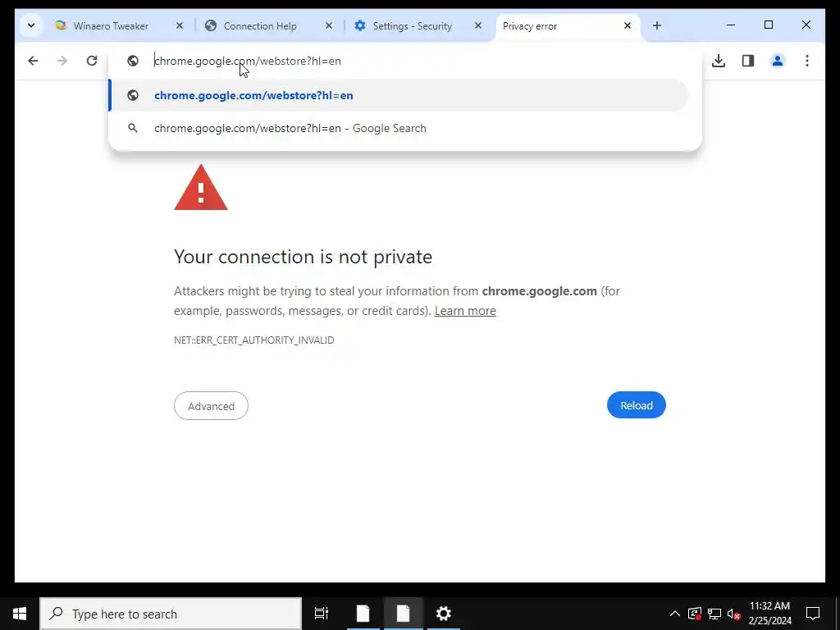
Task: Click the blue Reload button
Action: click(x=637, y=405)
